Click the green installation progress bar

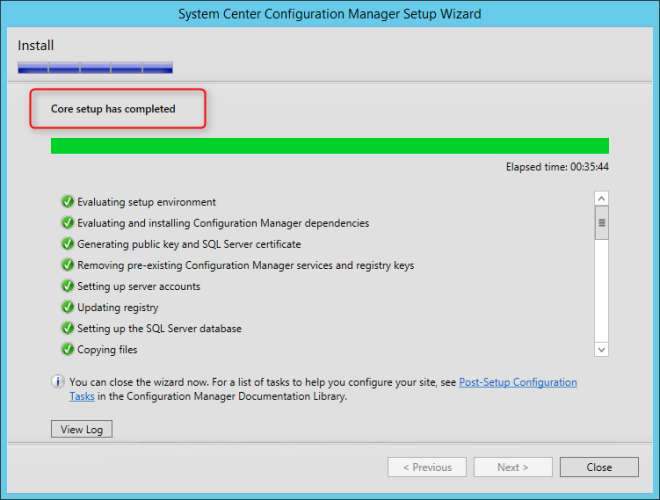point(329,146)
